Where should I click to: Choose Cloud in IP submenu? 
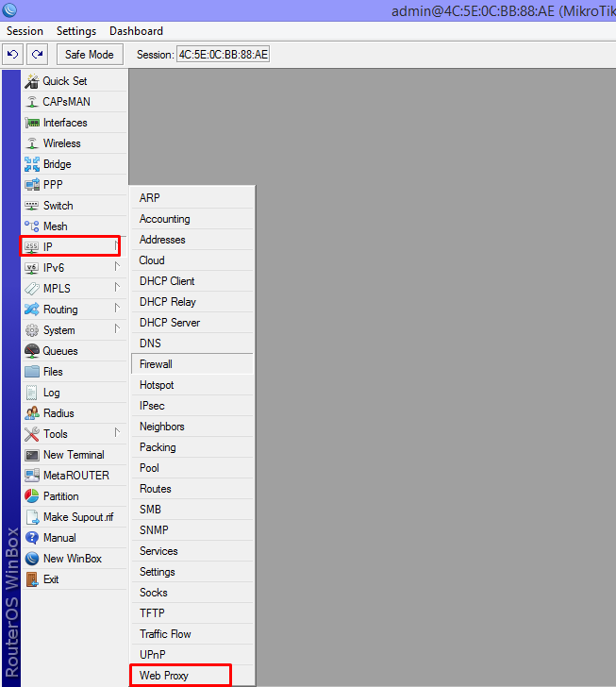(192, 260)
